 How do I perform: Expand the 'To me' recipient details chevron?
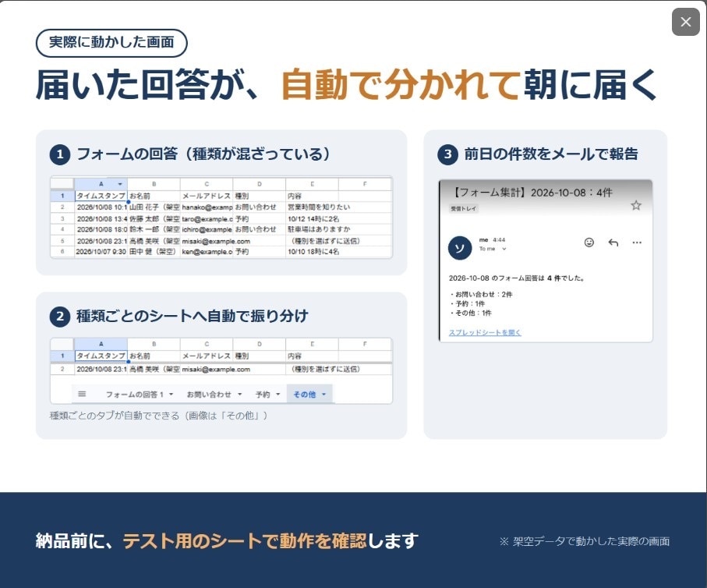coord(504,249)
